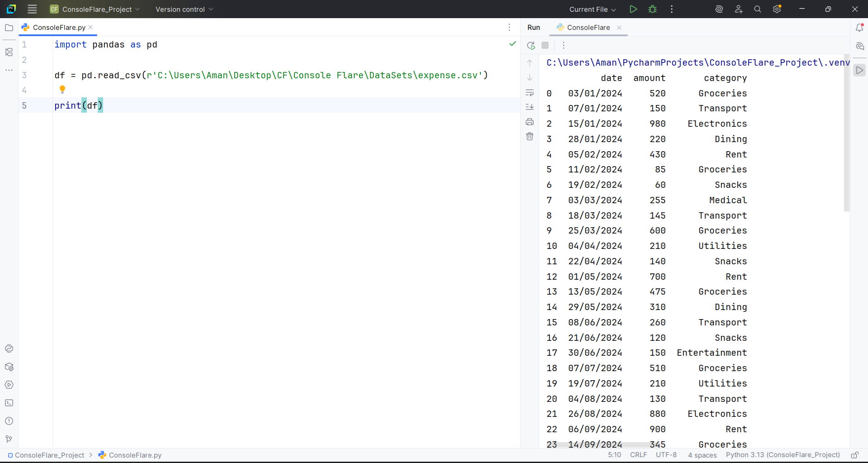The height and width of the screenshot is (463, 868).
Task: Toggle the notifications bell
Action: [860, 27]
